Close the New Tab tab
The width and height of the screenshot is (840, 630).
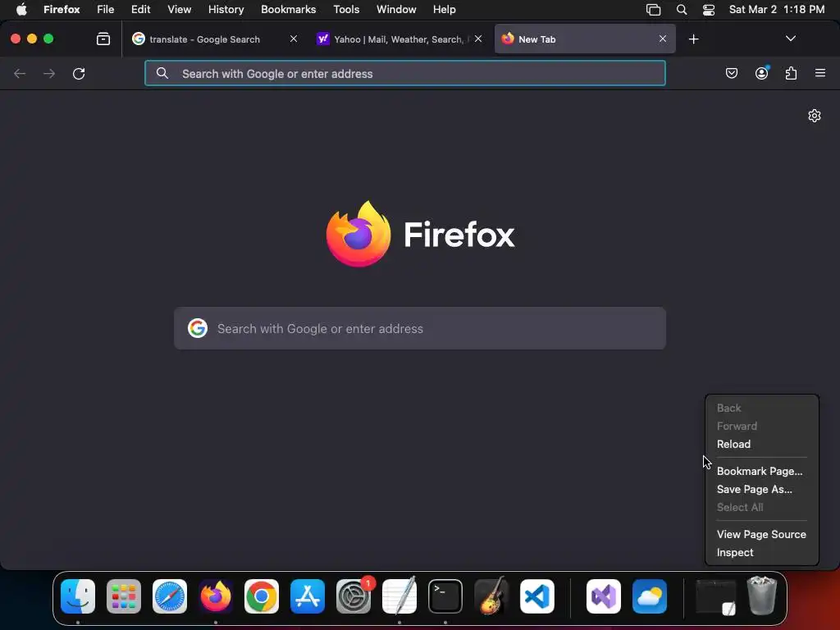[x=663, y=39]
